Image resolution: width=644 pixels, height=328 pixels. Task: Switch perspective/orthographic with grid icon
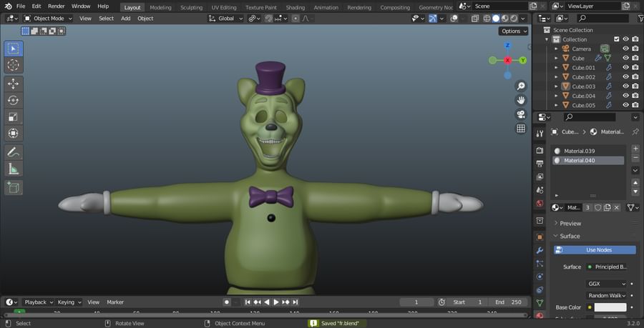tap(521, 129)
